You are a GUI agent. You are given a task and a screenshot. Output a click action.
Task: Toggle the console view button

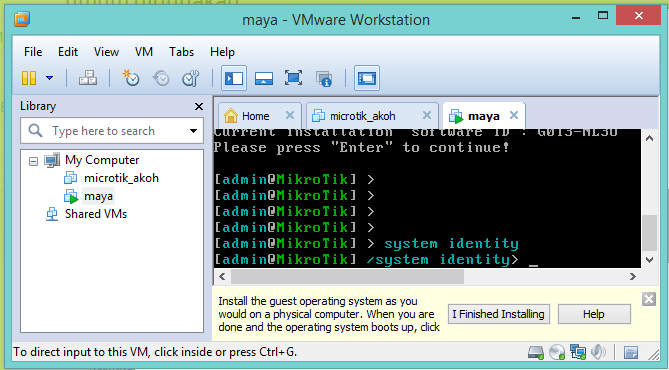click(367, 78)
